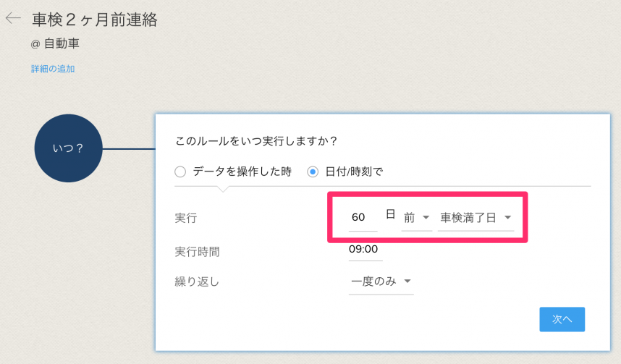
Task: Click the 実行時間 field label
Action: tap(197, 252)
